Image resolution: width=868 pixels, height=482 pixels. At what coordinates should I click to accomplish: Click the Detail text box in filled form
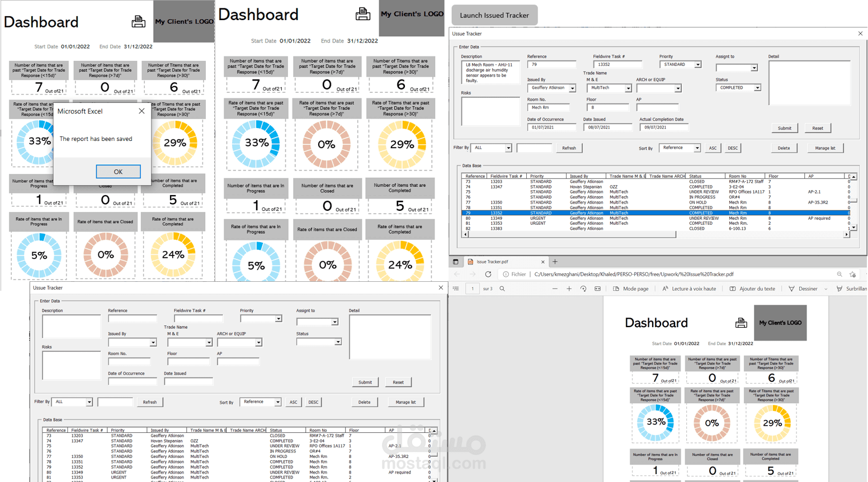809,83
